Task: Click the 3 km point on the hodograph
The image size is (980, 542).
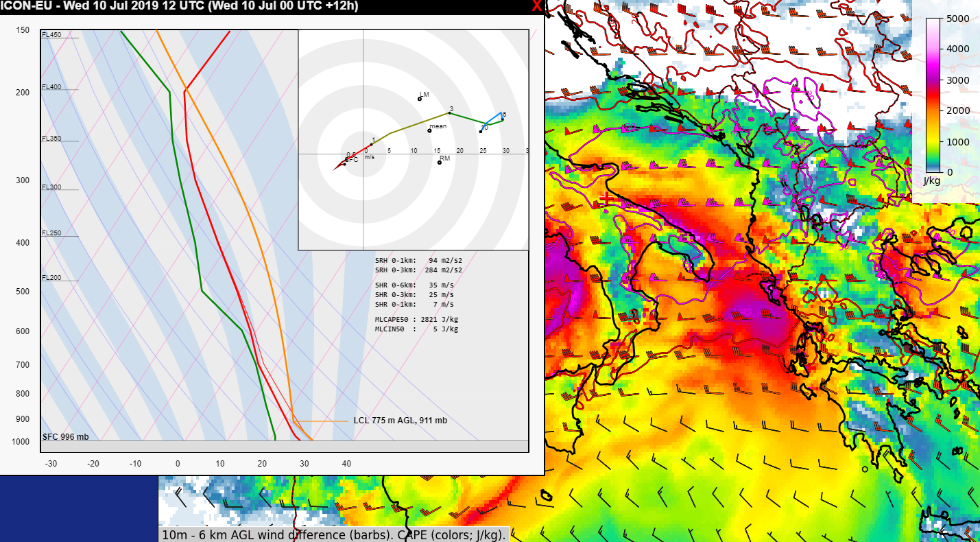Action: click(x=451, y=113)
